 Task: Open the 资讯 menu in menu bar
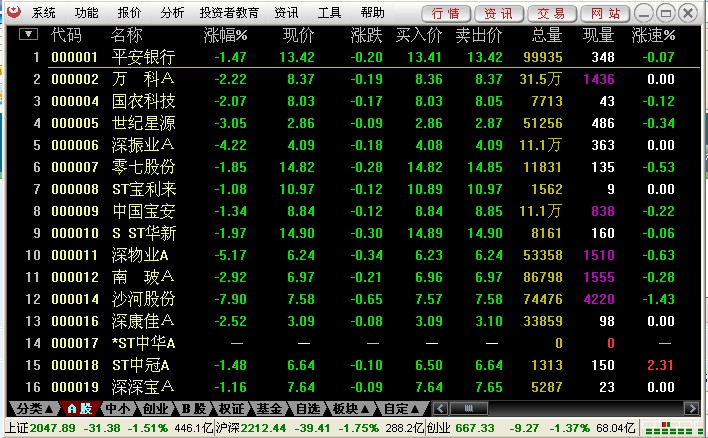click(286, 13)
